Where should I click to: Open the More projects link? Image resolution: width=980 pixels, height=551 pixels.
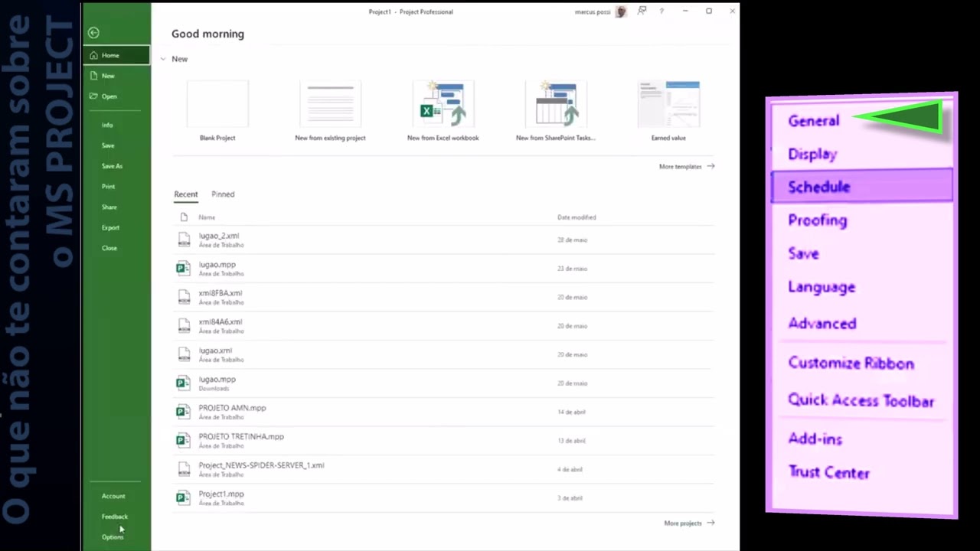[x=689, y=523]
